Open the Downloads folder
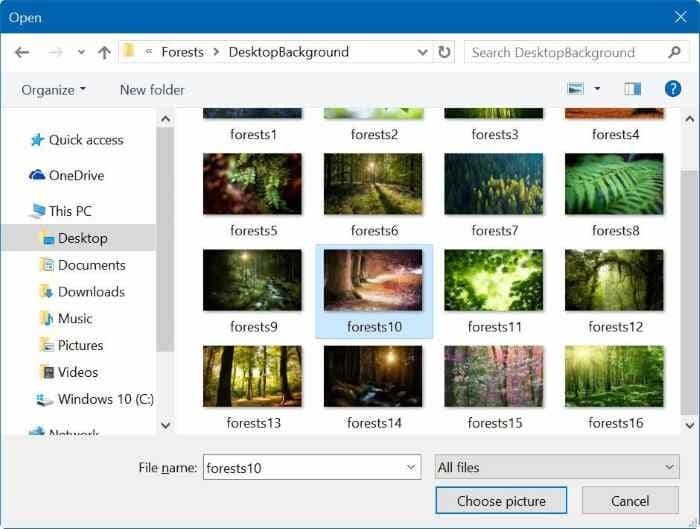Screen dimensions: 700x529 pos(92,292)
